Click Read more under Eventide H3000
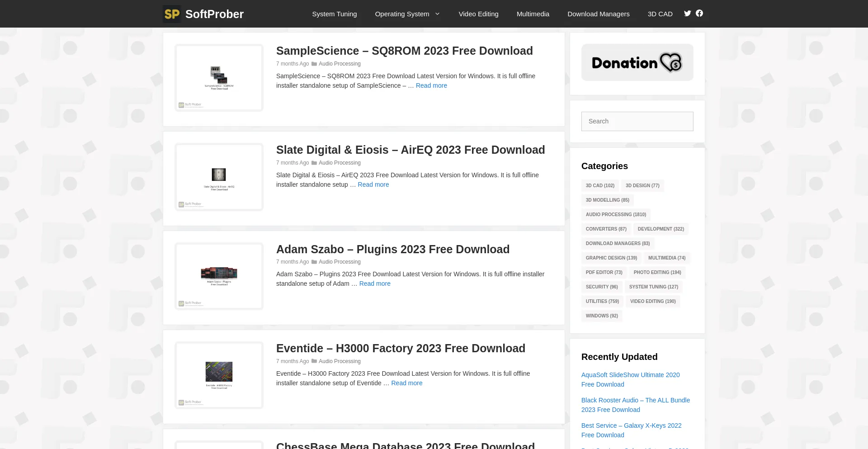This screenshot has width=868, height=449. click(407, 383)
